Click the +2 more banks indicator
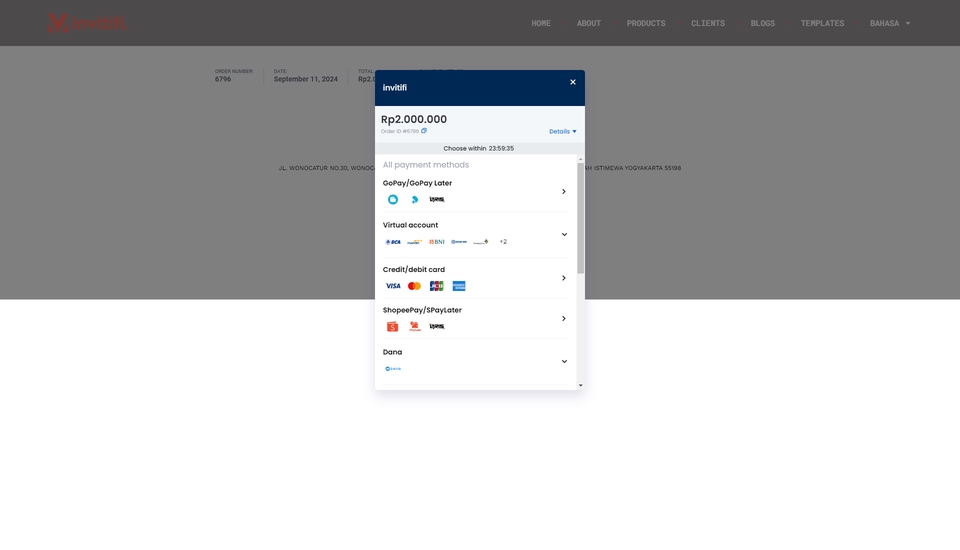The image size is (960, 550). point(503,242)
